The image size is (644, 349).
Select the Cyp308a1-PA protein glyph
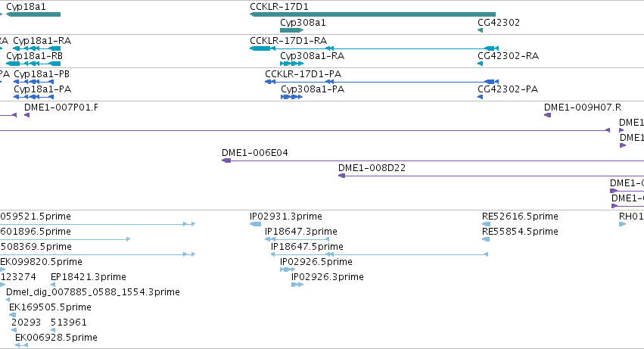point(291,97)
